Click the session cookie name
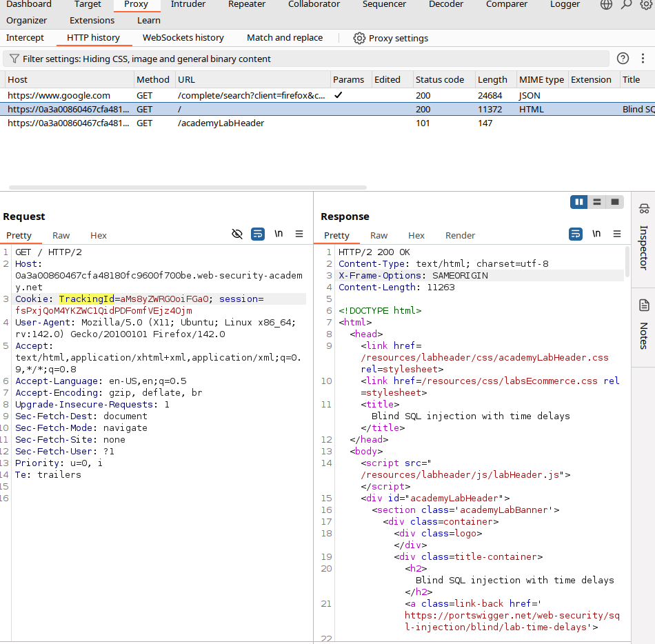The height and width of the screenshot is (644, 655). pos(239,299)
